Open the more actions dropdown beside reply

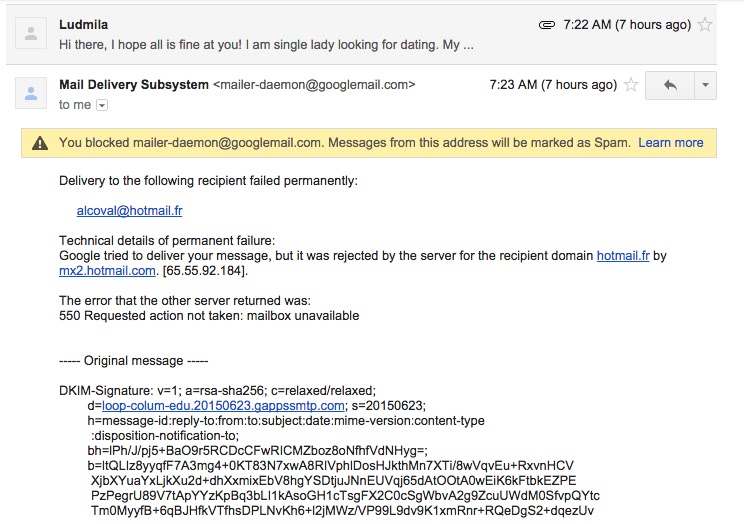(x=704, y=85)
